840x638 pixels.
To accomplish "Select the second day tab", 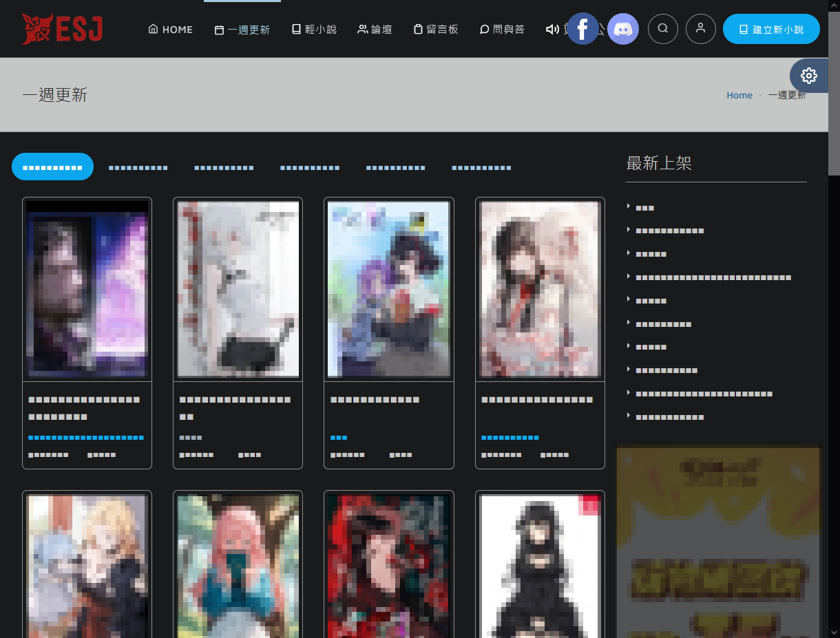I will coord(138,167).
